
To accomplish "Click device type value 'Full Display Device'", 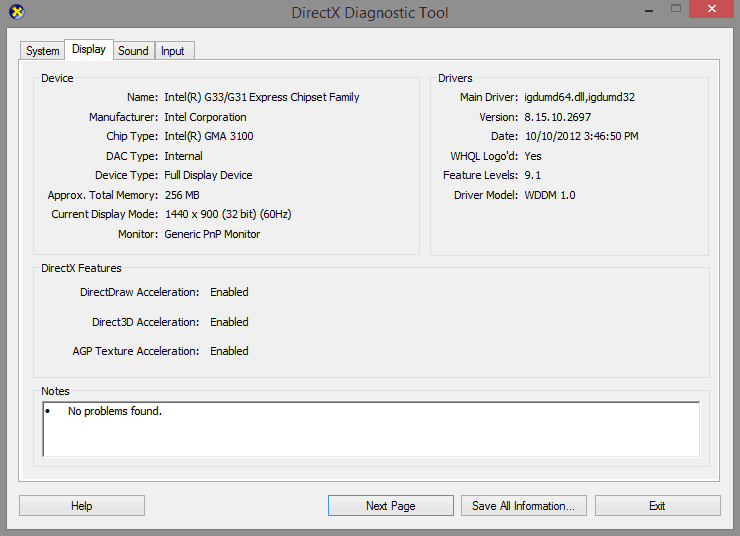I will pyautogui.click(x=208, y=176).
